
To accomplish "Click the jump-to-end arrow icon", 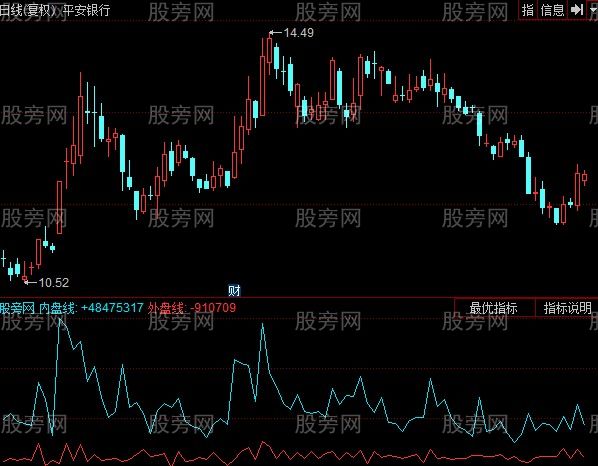I will [577, 10].
